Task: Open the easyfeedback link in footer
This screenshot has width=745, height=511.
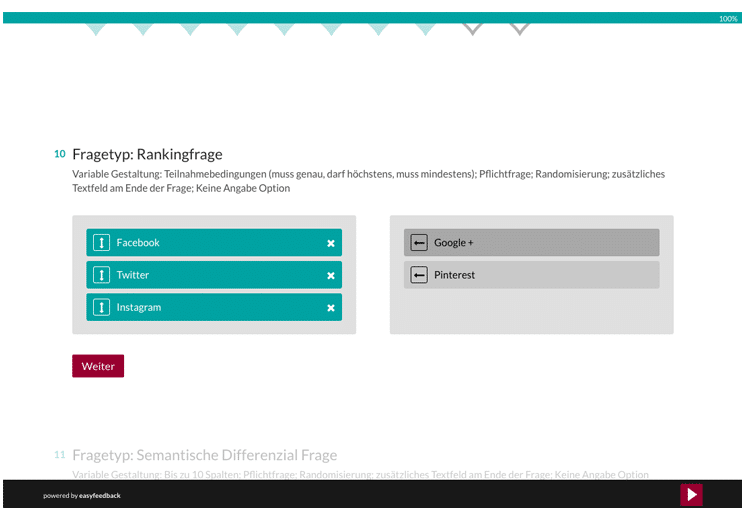Action: [x=100, y=495]
